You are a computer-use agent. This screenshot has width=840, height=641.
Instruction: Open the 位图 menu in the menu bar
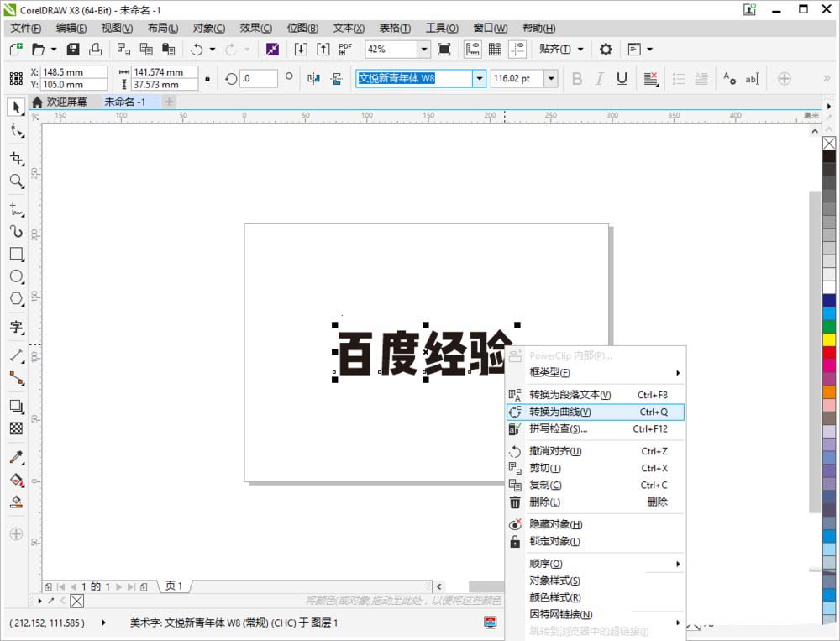click(302, 28)
